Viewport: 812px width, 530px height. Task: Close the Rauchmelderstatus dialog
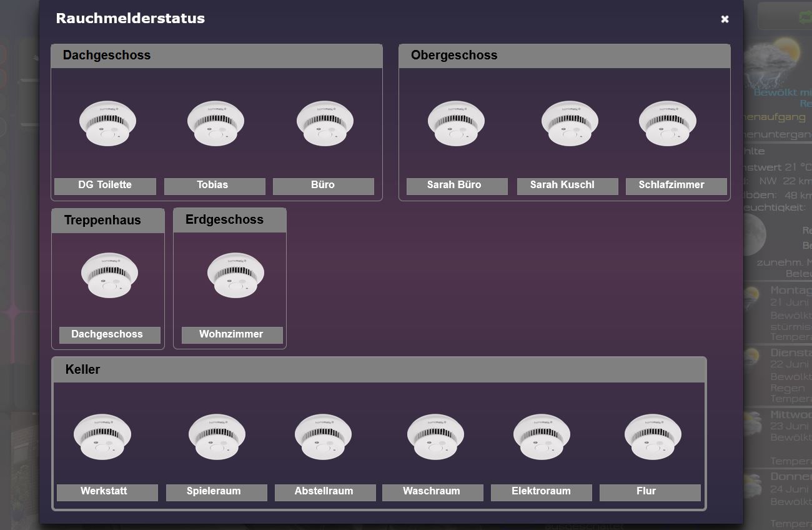[x=725, y=19]
